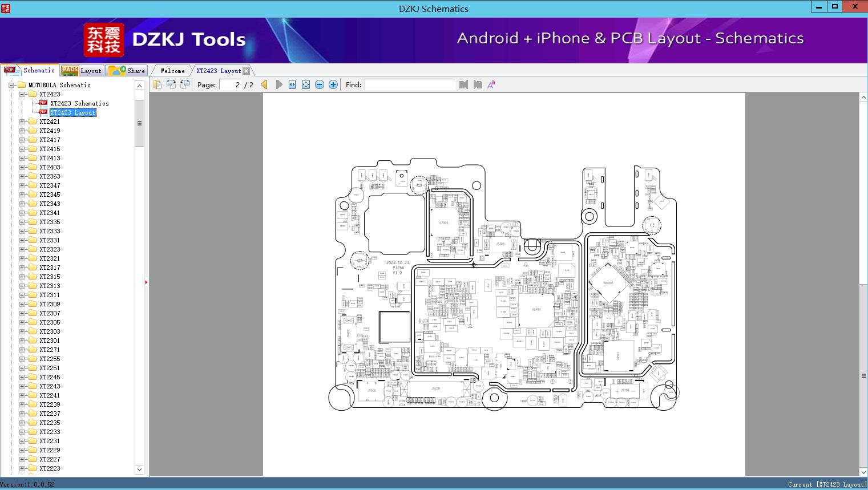Viewport: 868px width, 490px height.
Task: Expand the XT2421 folder
Action: [x=22, y=122]
